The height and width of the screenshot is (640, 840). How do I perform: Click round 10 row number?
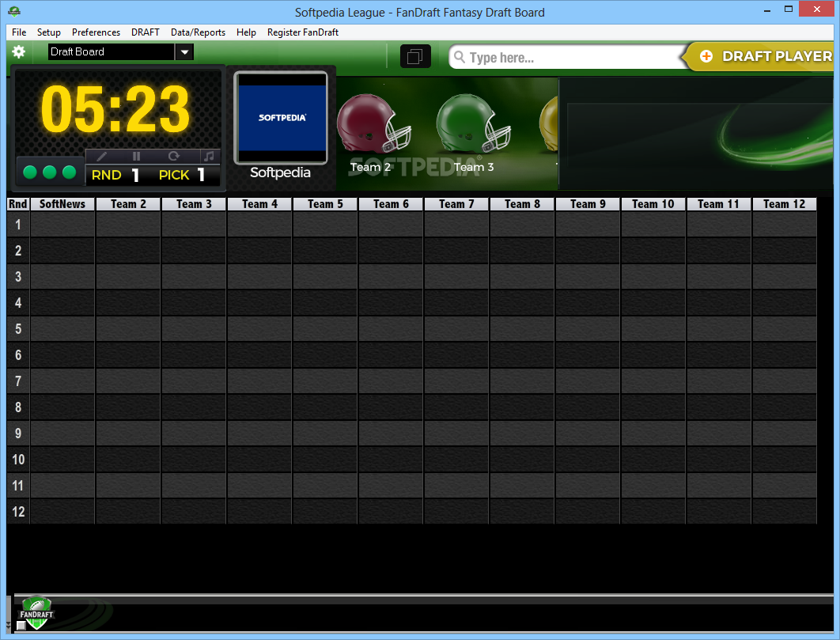[18, 460]
